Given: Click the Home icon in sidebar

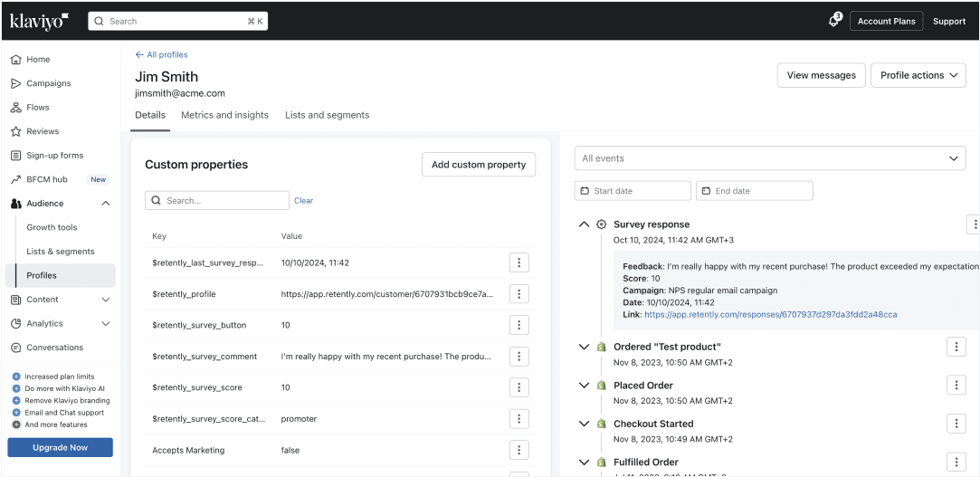Looking at the screenshot, I should click(16, 60).
